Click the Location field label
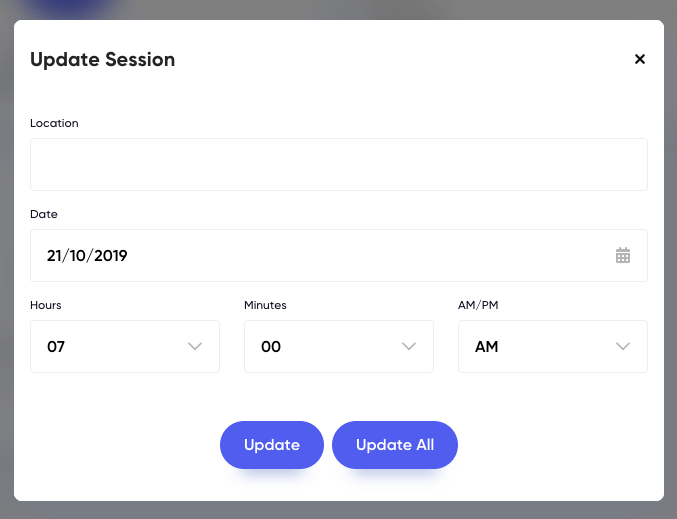This screenshot has height=519, width=677. coord(54,123)
